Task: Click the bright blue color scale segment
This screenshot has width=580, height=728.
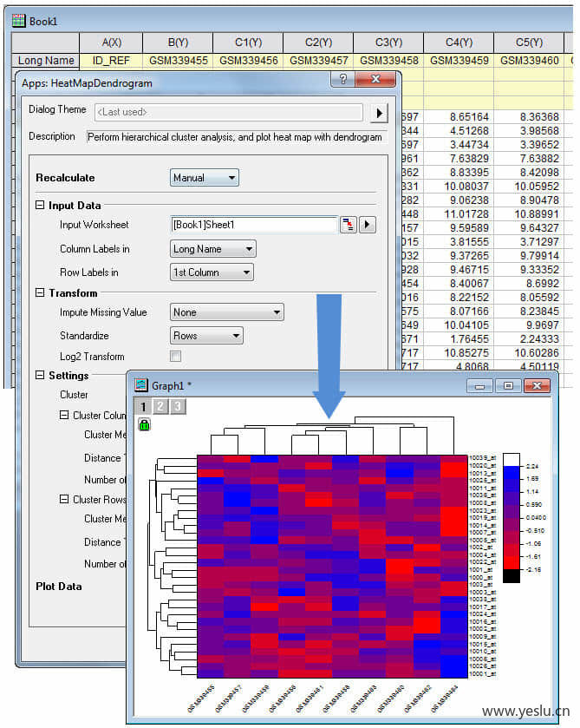Action: 512,472
